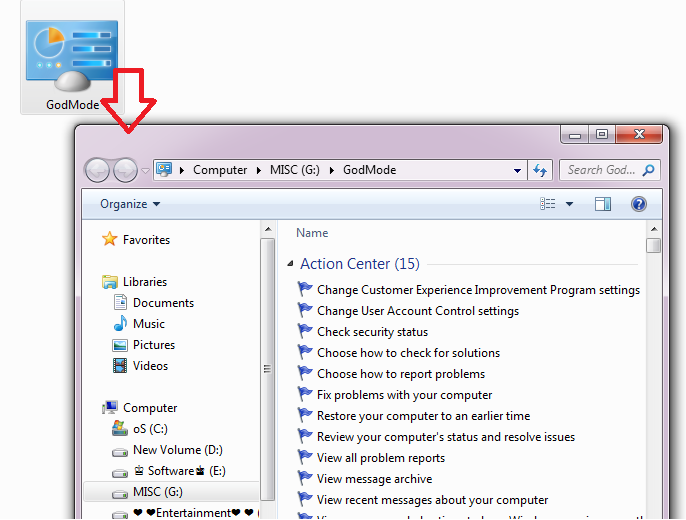
Task: Click the Favorites star icon
Action: point(109,239)
